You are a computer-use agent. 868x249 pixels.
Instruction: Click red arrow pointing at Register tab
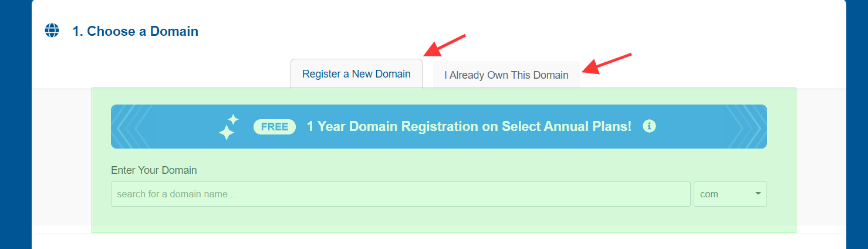pos(445,46)
